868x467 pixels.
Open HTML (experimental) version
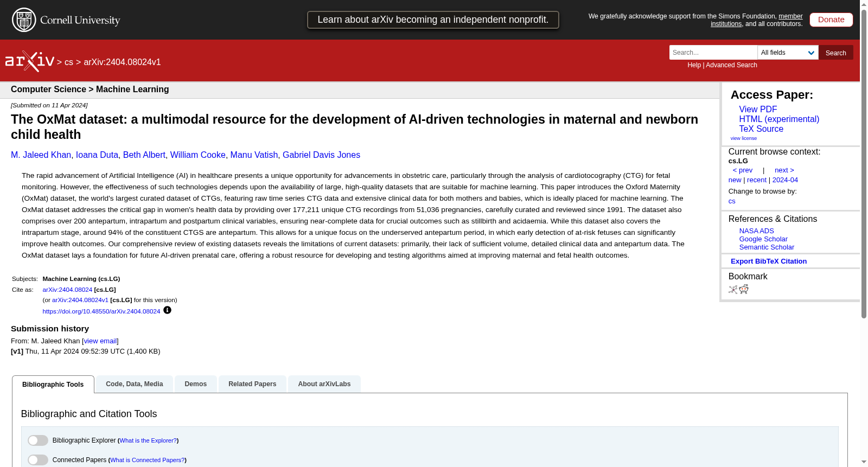tap(779, 119)
